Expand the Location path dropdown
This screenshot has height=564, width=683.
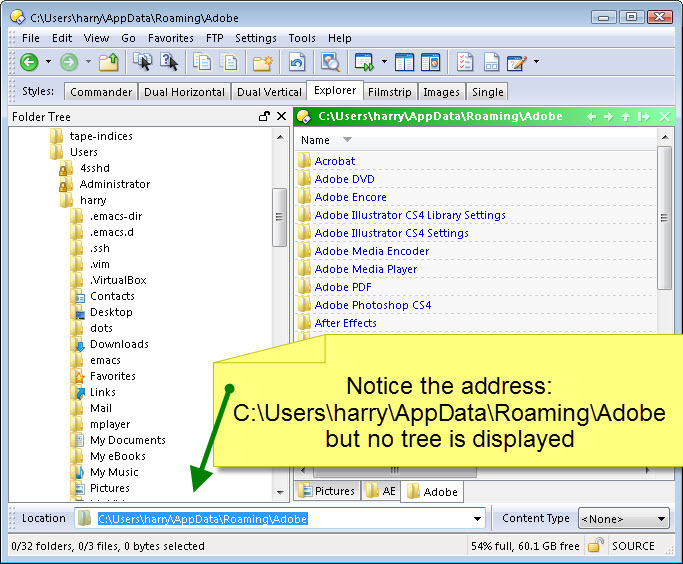(477, 518)
